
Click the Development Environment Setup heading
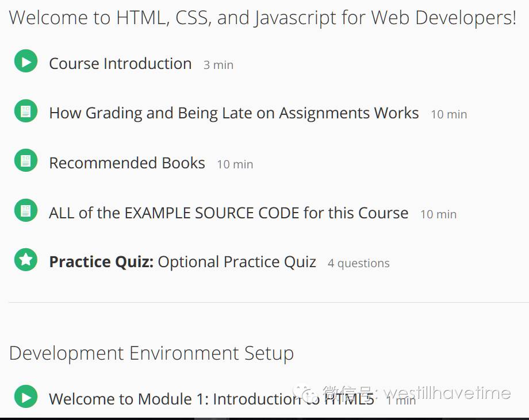pyautogui.click(x=151, y=354)
